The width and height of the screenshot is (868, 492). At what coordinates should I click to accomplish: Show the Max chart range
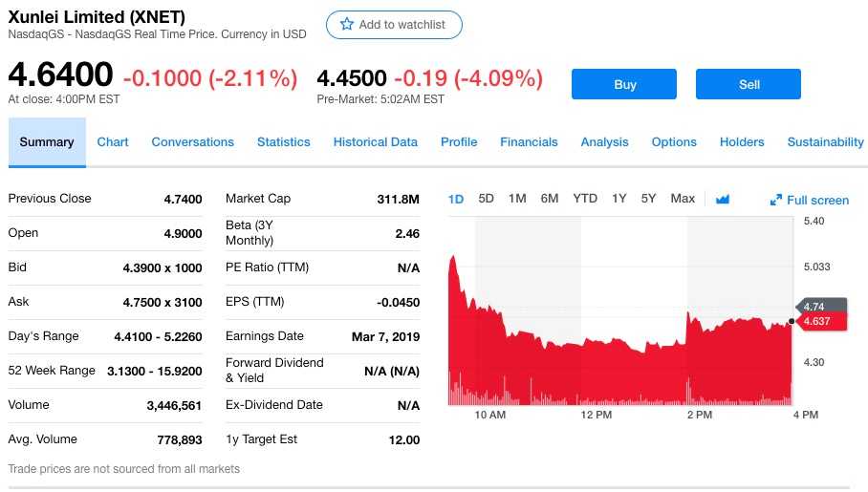(683, 199)
